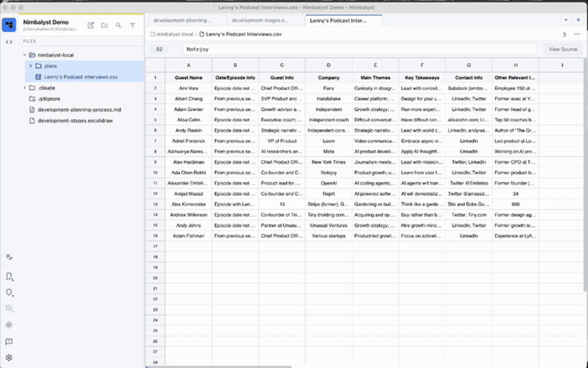Click the View Source button

[563, 49]
